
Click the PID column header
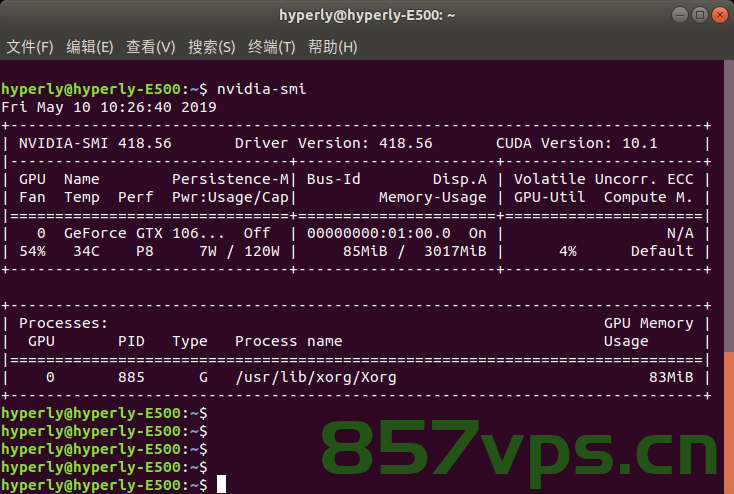tap(131, 341)
